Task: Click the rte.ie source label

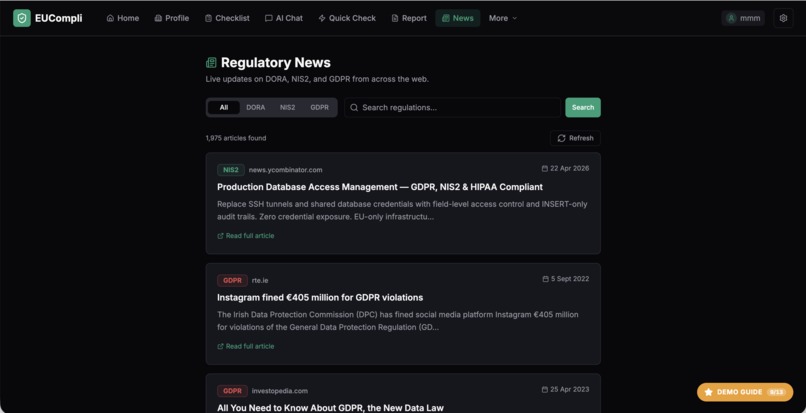Action: (x=260, y=280)
